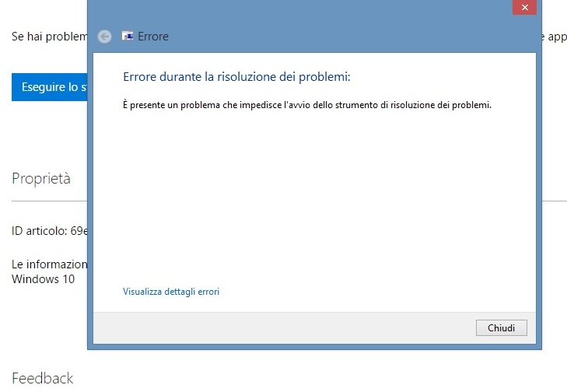Click the 'Windows 10' text on the background page

[43, 279]
